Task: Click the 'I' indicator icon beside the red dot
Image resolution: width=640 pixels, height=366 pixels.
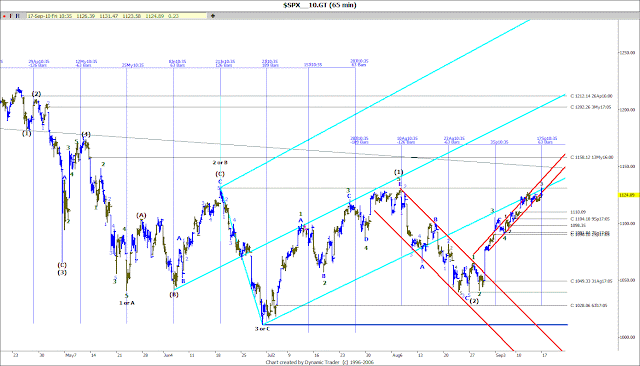Action: coord(11,16)
